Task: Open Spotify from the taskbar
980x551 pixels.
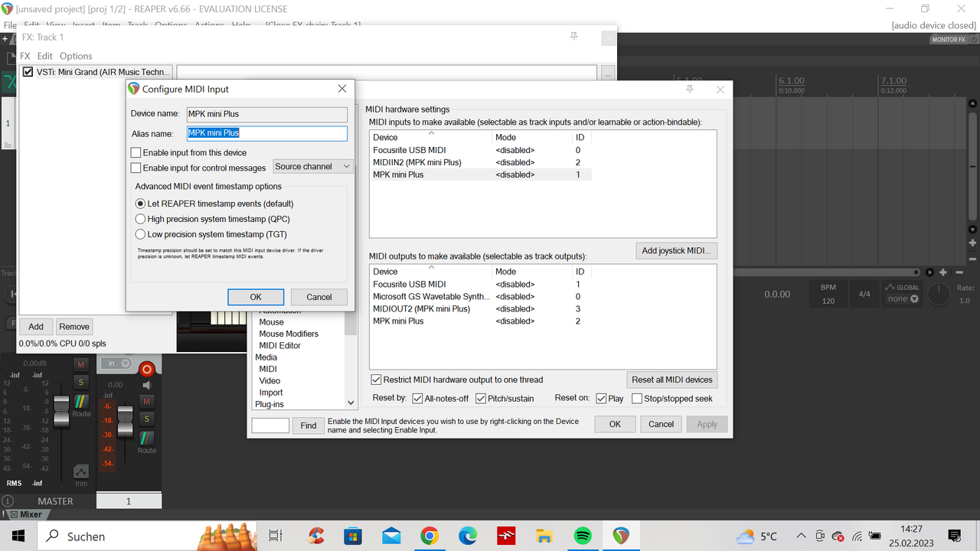Action: tap(582, 536)
